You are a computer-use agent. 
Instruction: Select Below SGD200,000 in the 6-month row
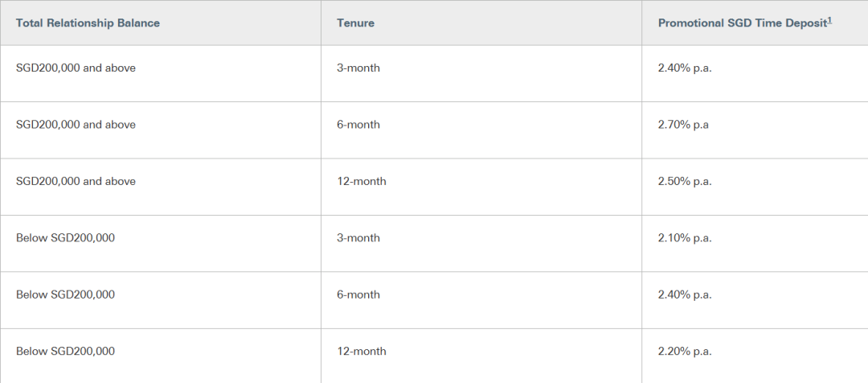pos(65,294)
